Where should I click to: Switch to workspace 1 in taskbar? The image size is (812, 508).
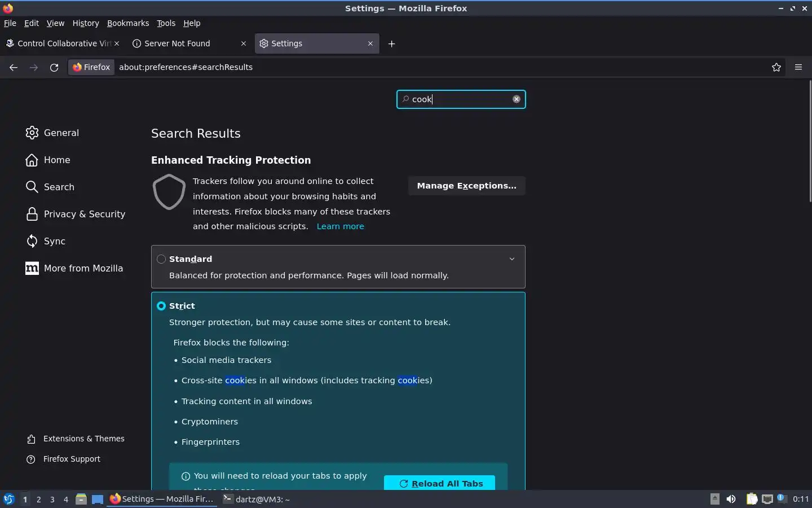[x=25, y=499]
